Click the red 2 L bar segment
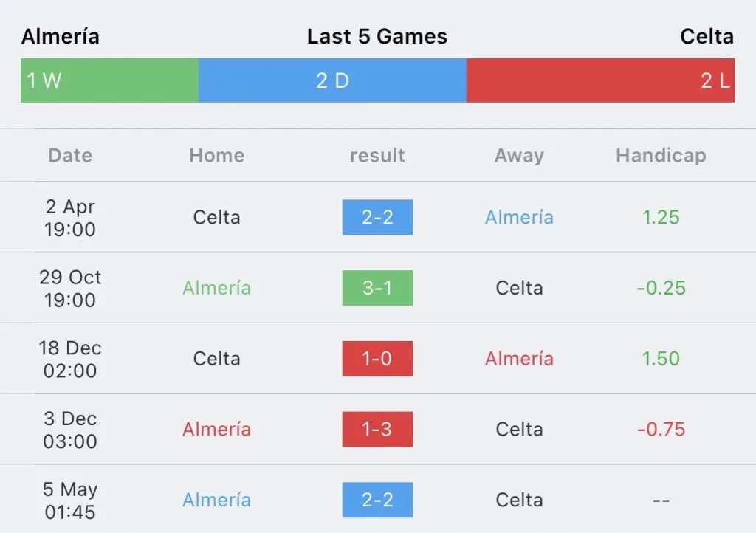Viewport: 756px width, 533px height. (x=601, y=80)
